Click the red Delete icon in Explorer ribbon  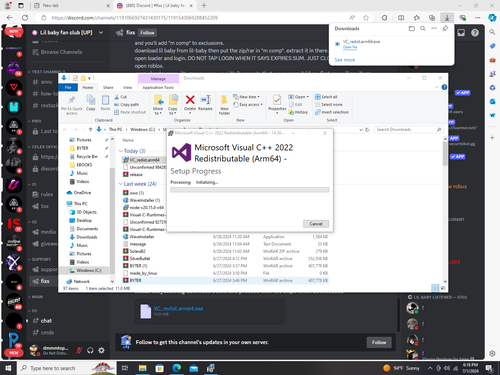[x=190, y=100]
